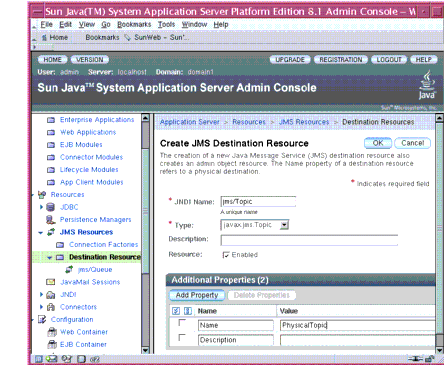This screenshot has height=365, width=445.
Task: Click the navigation tree scroll-down arrow
Action: tap(145, 350)
